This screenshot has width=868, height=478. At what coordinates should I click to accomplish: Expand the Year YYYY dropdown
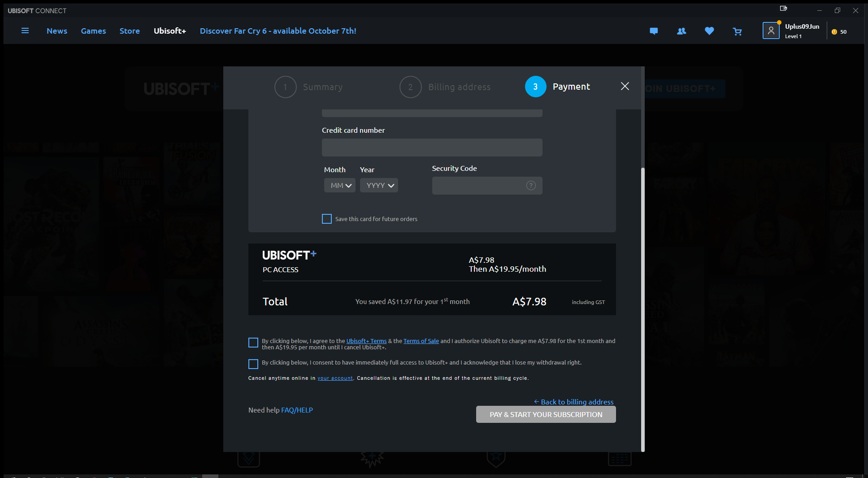tap(379, 186)
